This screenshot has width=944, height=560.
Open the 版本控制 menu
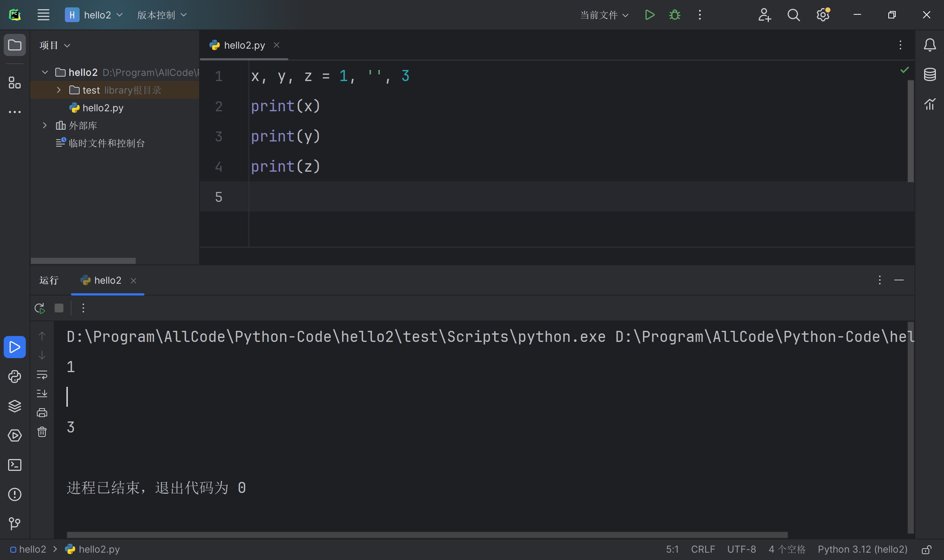(162, 15)
